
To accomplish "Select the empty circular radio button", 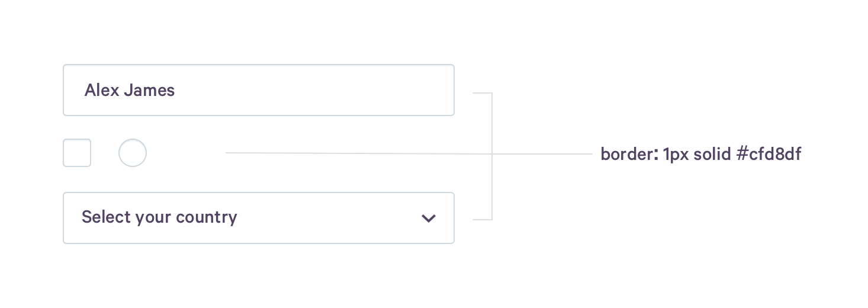I will click(x=133, y=153).
